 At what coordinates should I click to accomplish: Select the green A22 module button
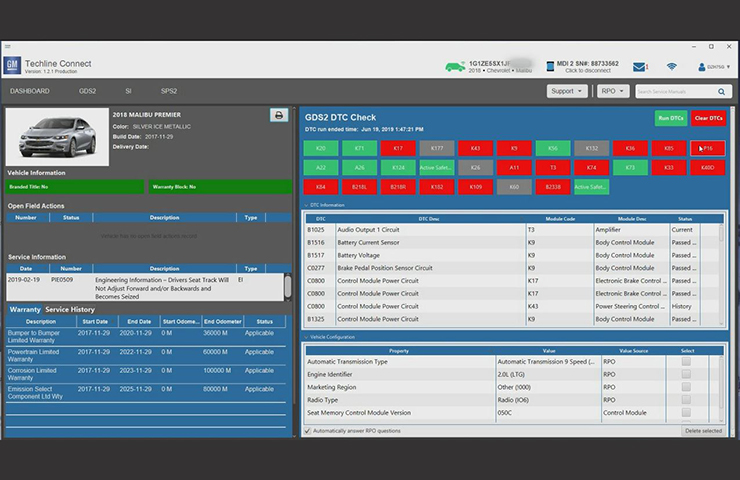pyautogui.click(x=321, y=168)
